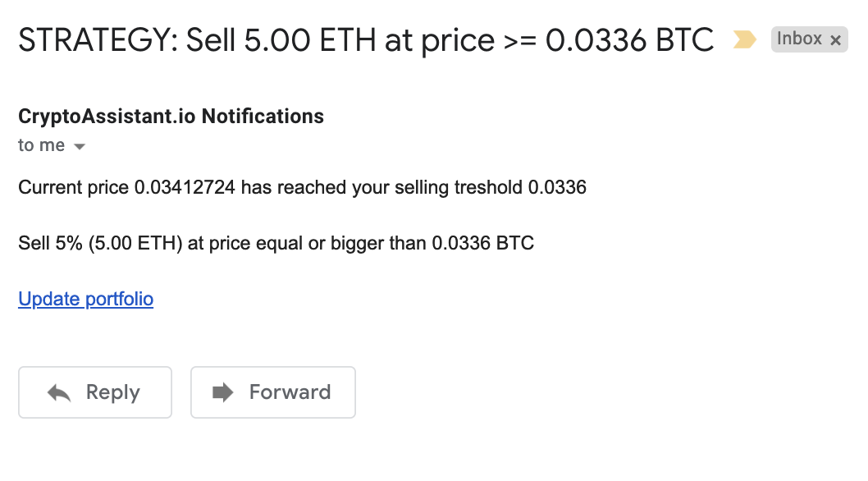Viewport: 868px width, 481px height.
Task: Click the current price value 0.03412724
Action: (x=185, y=187)
